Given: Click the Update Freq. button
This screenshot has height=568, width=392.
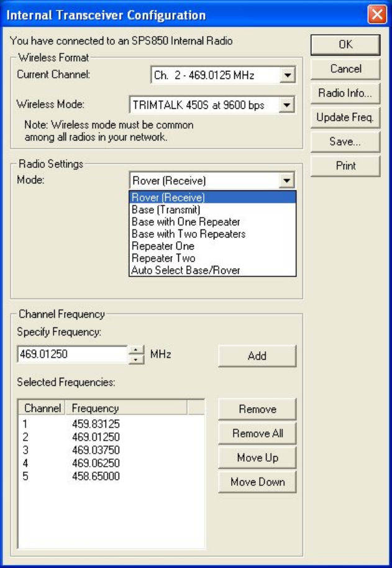Looking at the screenshot, I should click(345, 117).
